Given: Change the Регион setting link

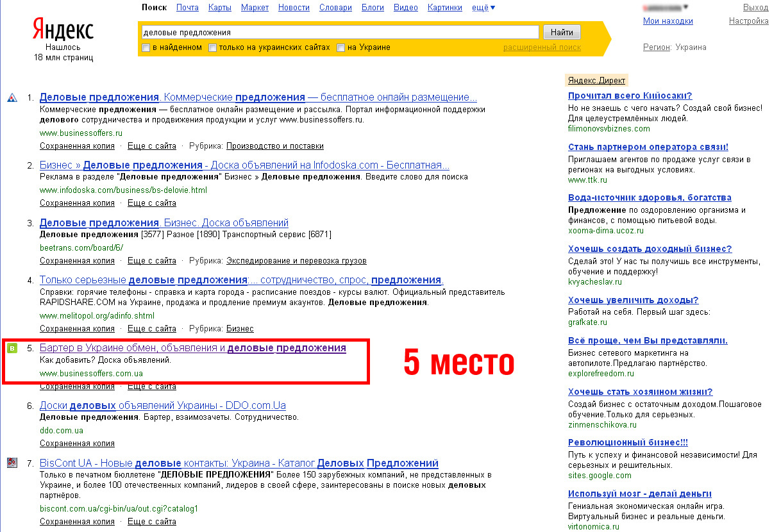Looking at the screenshot, I should (x=657, y=47).
